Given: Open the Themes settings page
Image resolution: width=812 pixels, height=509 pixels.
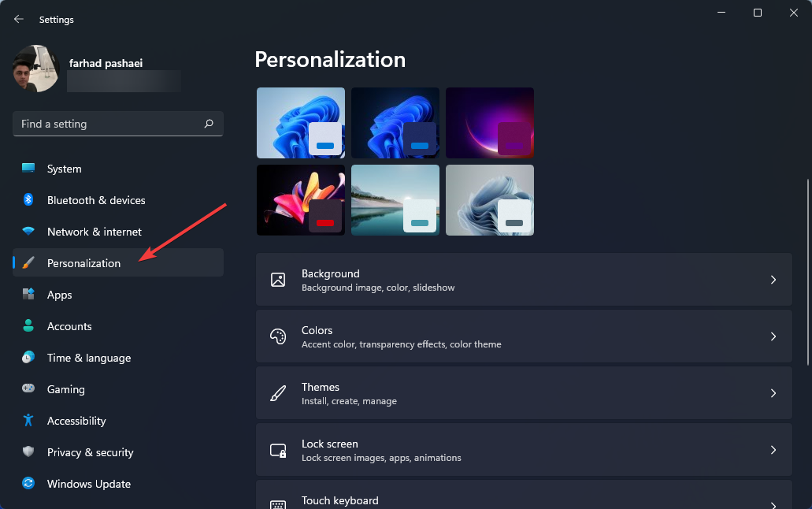Looking at the screenshot, I should [x=524, y=392].
